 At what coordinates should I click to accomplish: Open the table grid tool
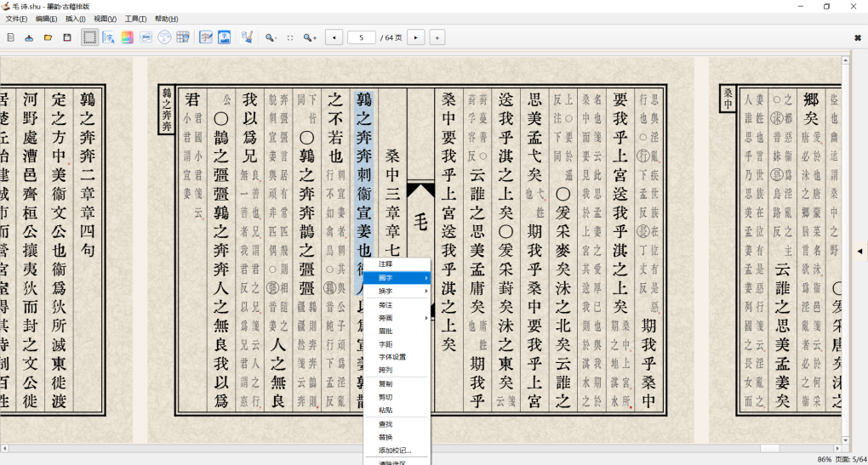[183, 37]
